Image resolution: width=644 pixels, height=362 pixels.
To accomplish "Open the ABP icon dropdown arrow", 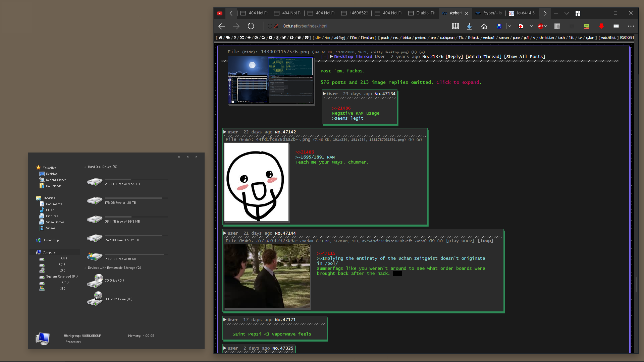I will pos(546,26).
